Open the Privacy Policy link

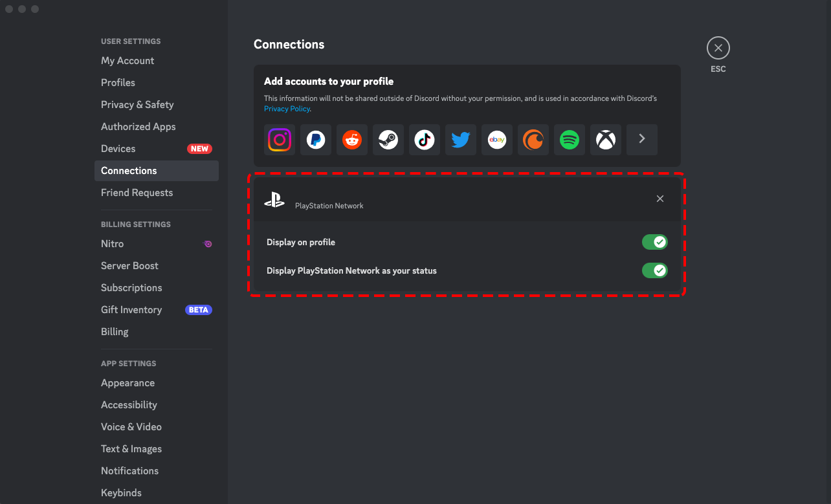(287, 109)
